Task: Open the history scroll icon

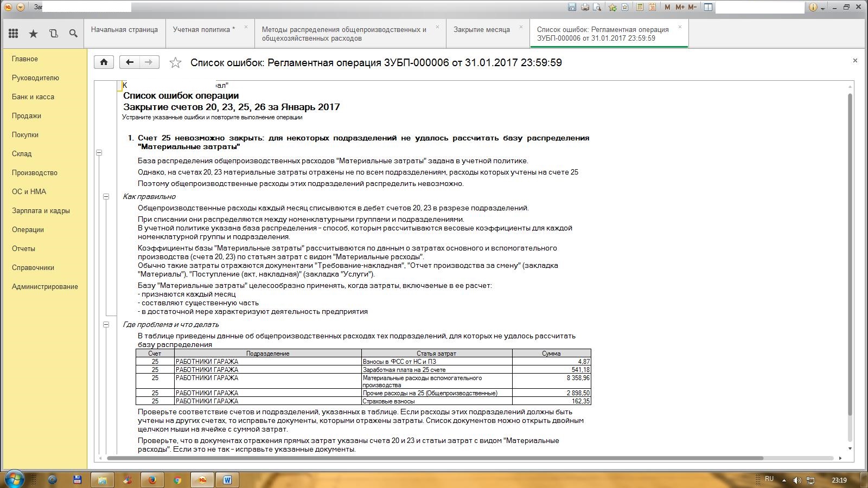Action: pyautogui.click(x=53, y=34)
